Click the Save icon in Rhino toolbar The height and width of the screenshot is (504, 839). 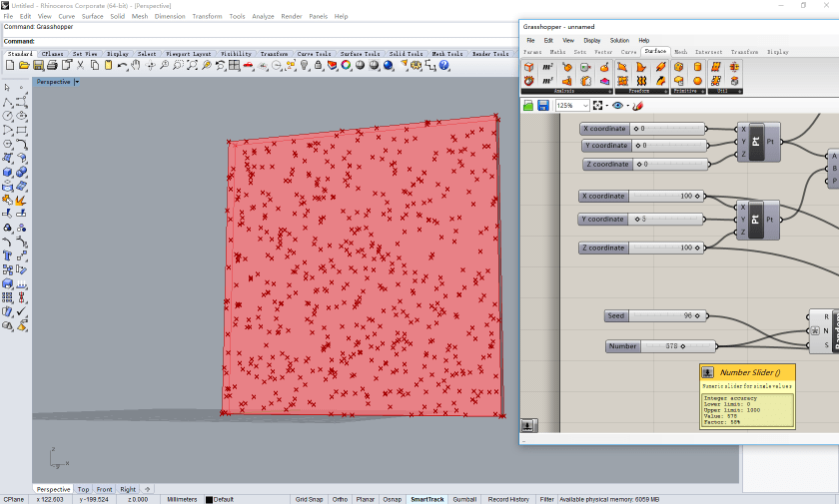pos(38,66)
